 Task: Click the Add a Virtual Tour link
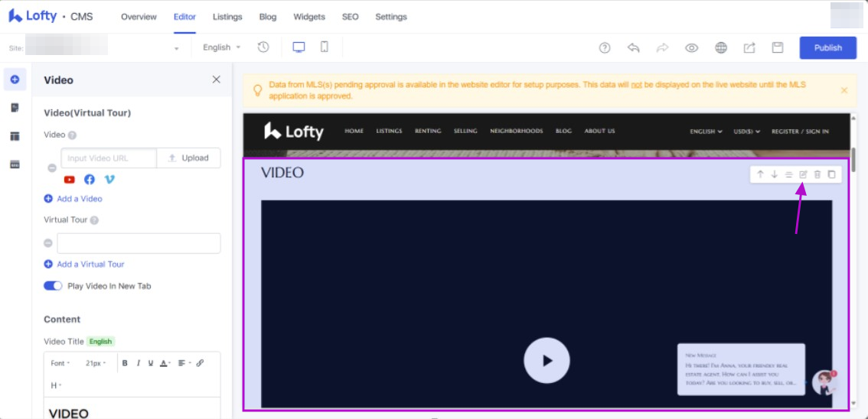tap(90, 265)
